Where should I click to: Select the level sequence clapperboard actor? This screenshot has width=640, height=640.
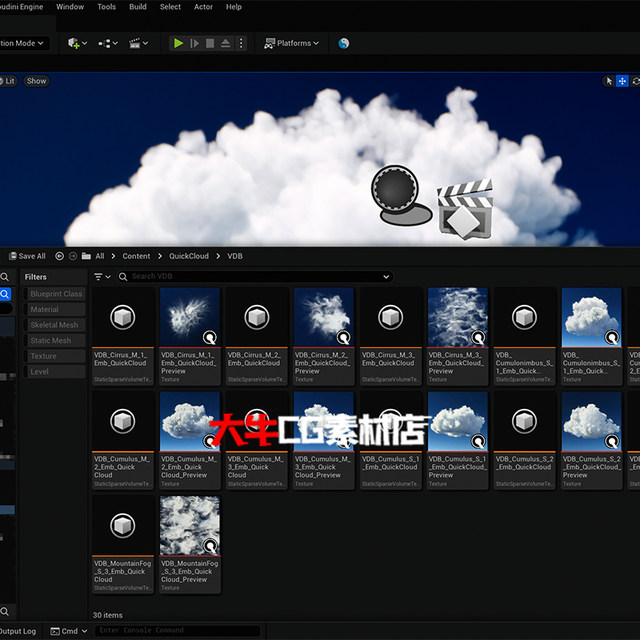[465, 209]
